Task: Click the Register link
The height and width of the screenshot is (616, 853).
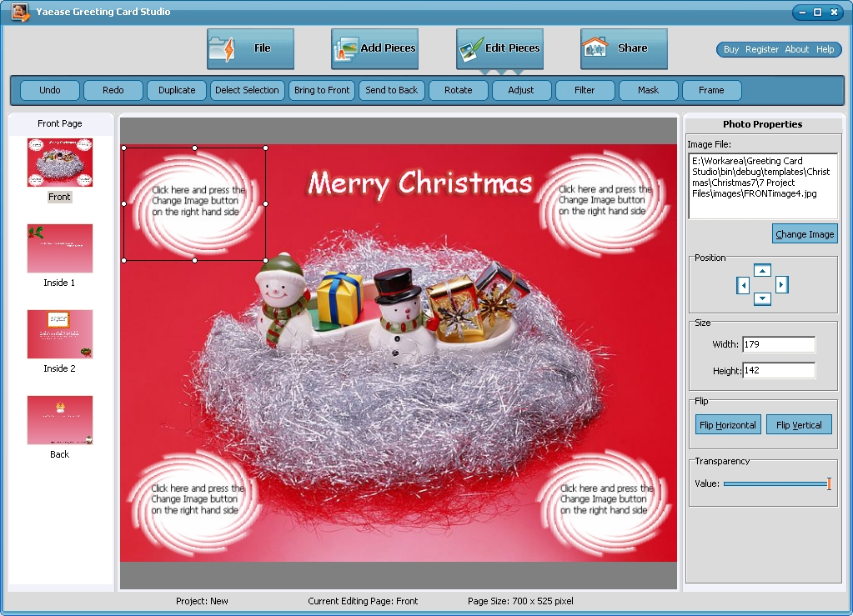Action: click(x=761, y=49)
